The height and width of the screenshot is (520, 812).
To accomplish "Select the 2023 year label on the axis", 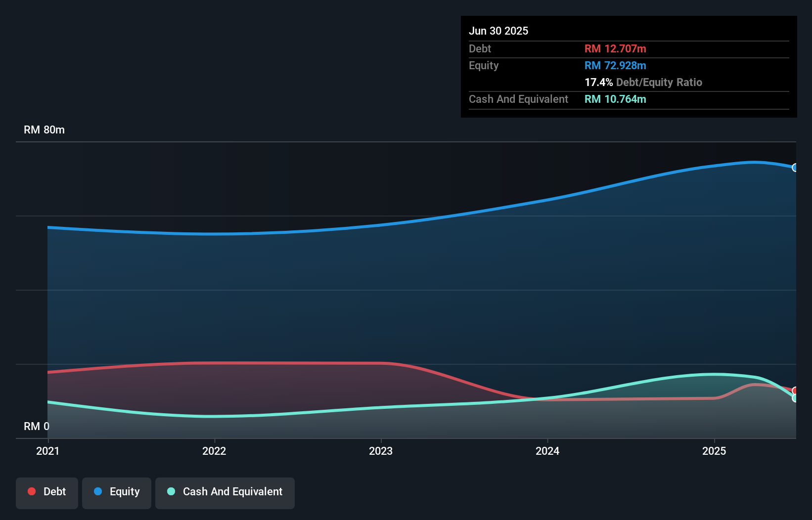I will coord(381,451).
